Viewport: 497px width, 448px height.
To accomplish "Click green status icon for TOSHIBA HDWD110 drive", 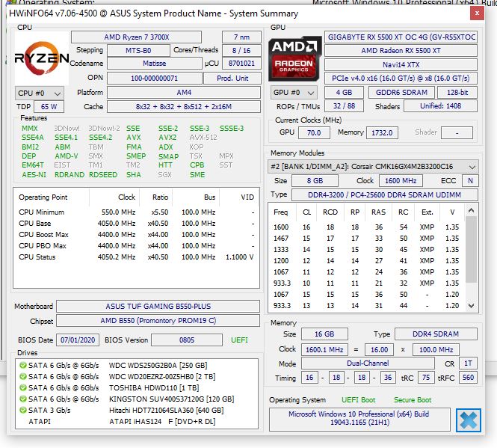I will (23, 387).
